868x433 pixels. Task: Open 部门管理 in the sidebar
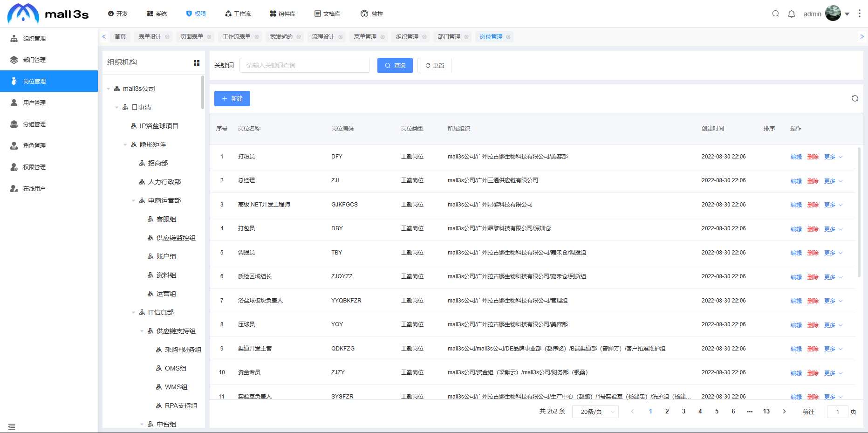click(x=49, y=60)
